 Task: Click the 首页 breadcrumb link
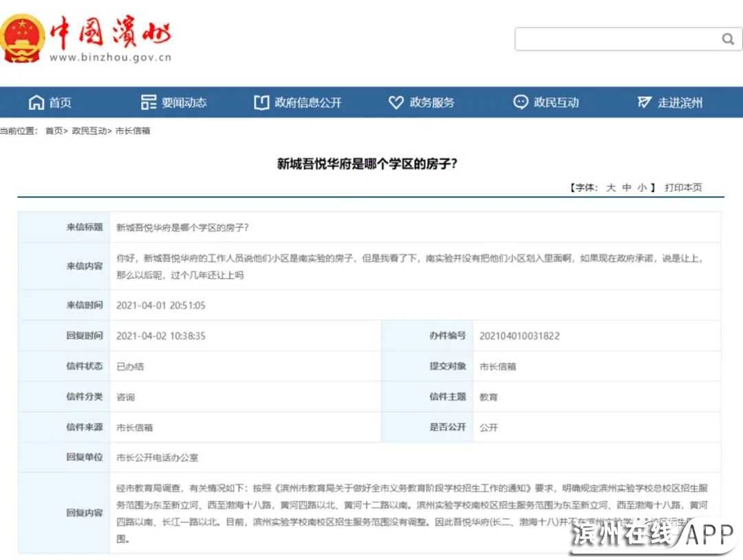click(54, 131)
